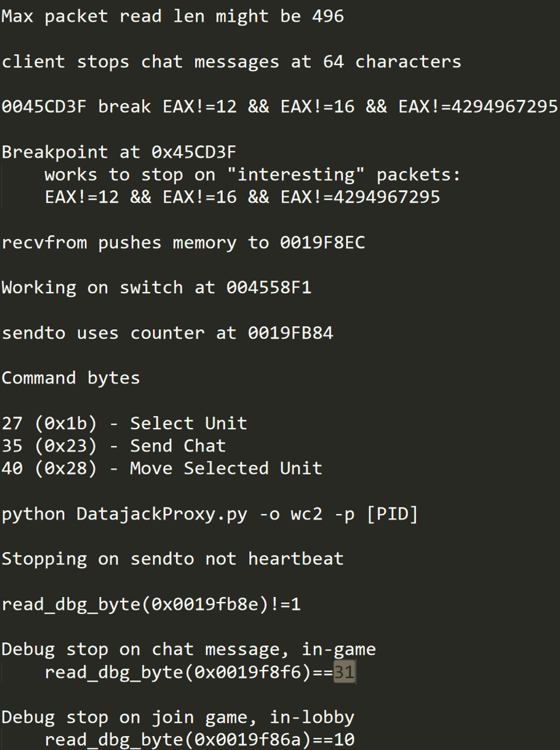Click 'DatajackProxy.py' in the python command
This screenshot has height=750, width=560.
(x=161, y=514)
